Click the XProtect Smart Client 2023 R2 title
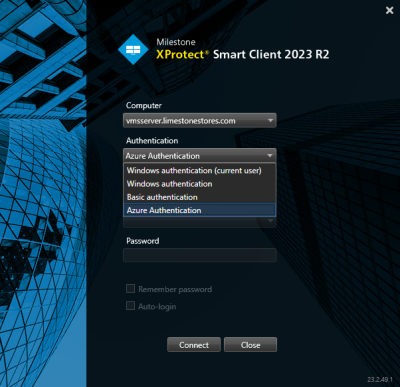Image resolution: width=400 pixels, height=387 pixels. click(x=243, y=54)
